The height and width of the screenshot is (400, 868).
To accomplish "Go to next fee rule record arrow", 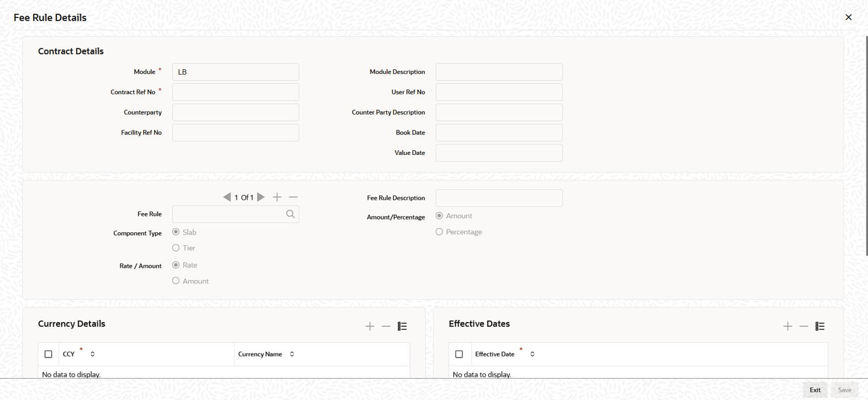I will (261, 197).
